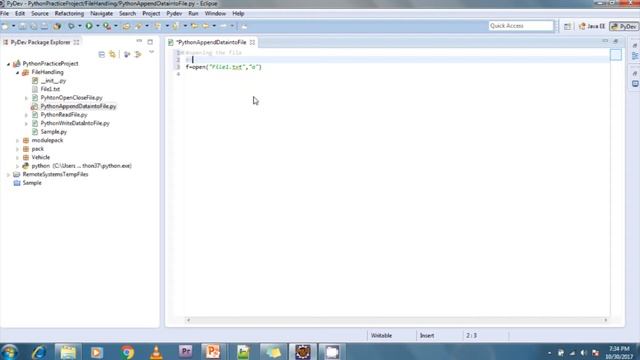Click the Windows Start button

coord(9,352)
